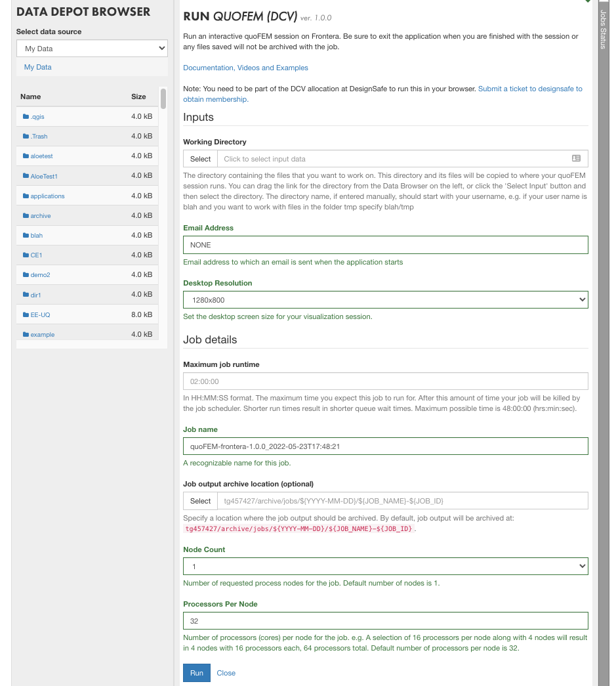Click the card icon in Working Directory field

[576, 158]
